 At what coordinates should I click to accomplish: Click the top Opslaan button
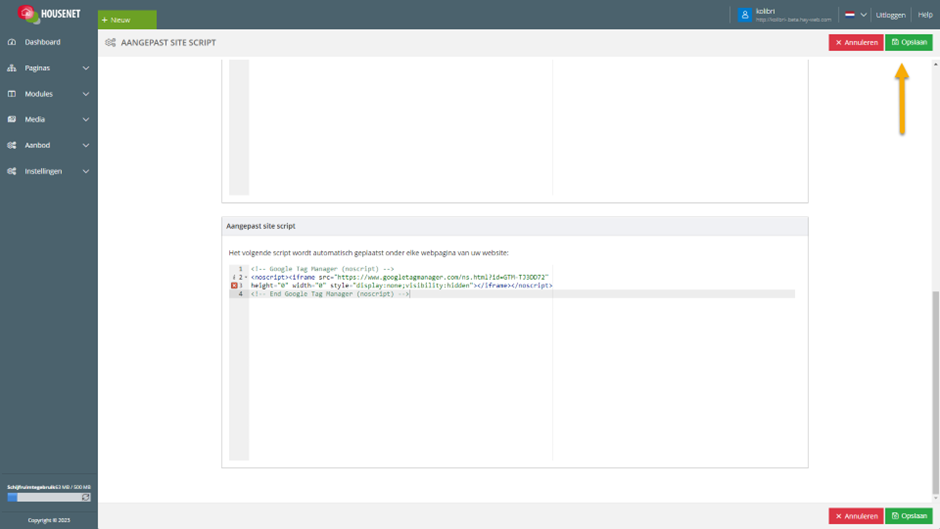point(909,43)
